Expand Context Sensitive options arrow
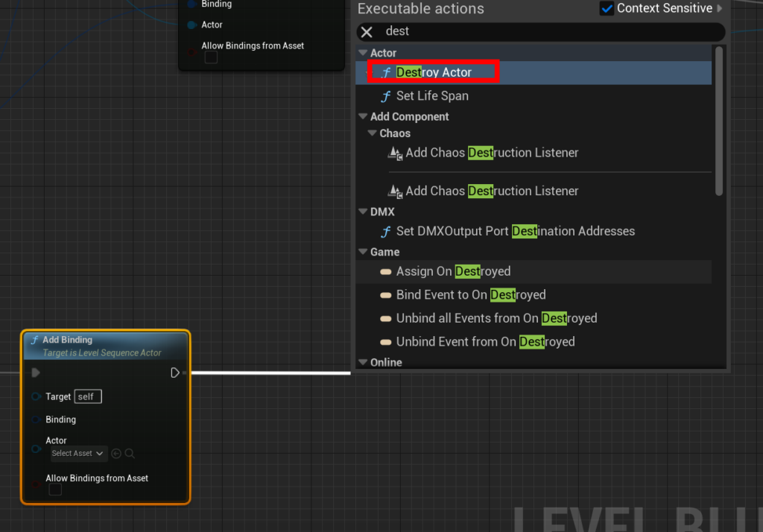Viewport: 763px width, 532px height. 720,8
